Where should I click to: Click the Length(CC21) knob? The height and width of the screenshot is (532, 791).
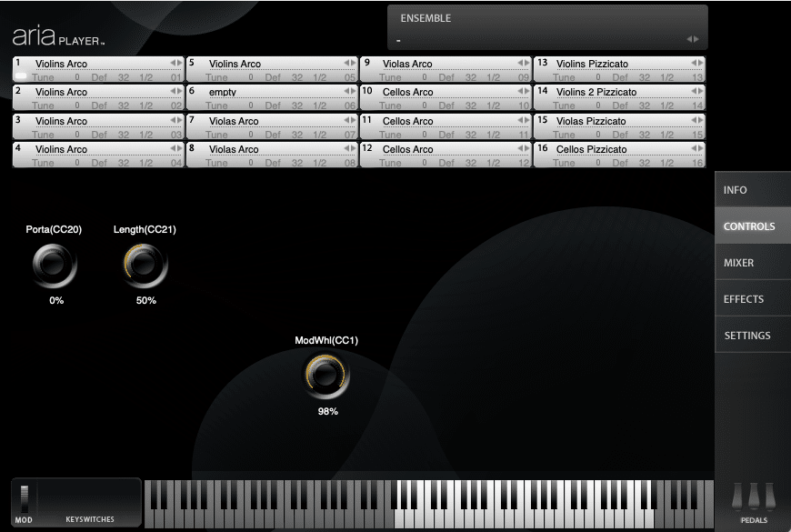(x=145, y=266)
